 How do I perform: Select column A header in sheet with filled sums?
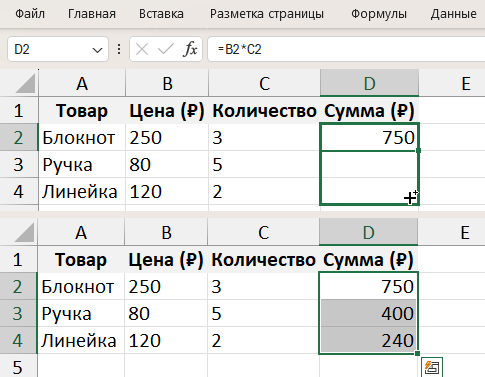coord(81,232)
